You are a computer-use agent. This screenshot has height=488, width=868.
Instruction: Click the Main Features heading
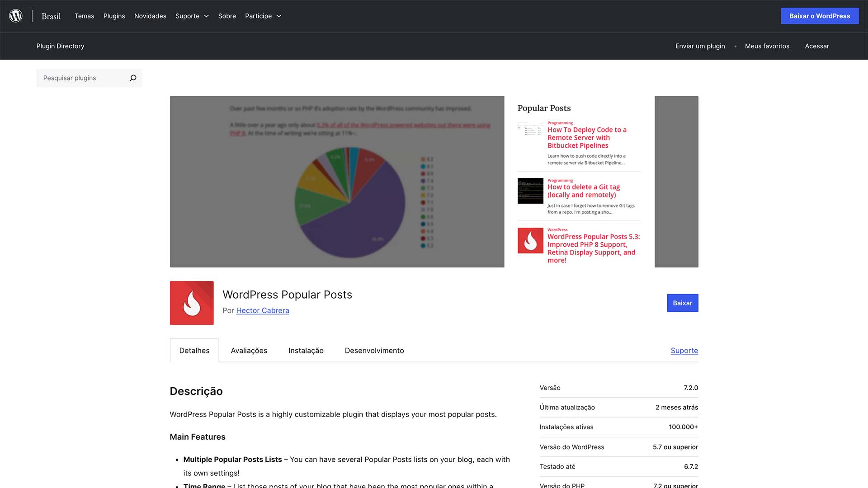coord(198,437)
